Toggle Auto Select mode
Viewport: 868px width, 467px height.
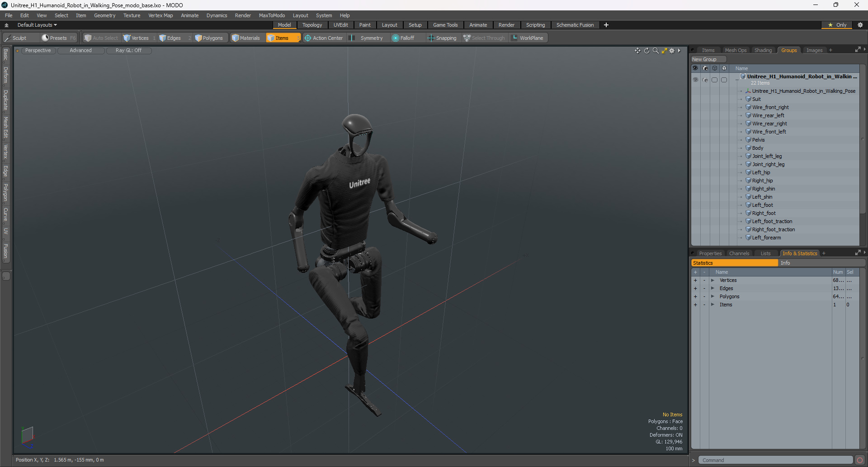tap(101, 38)
